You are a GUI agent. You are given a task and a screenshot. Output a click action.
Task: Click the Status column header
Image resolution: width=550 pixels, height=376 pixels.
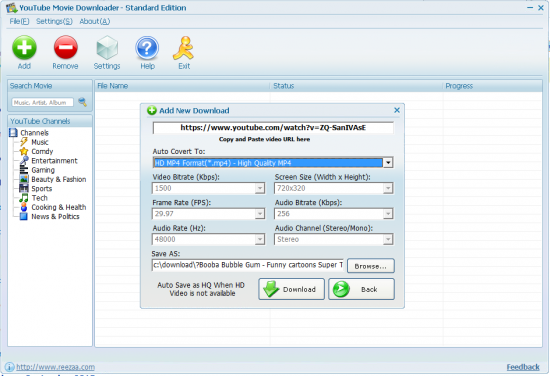click(x=356, y=86)
